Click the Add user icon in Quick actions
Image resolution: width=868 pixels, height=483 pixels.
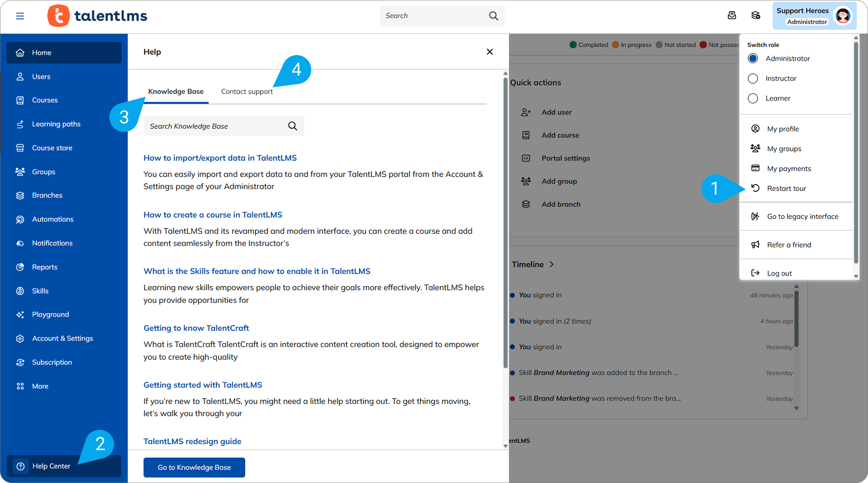coord(526,112)
